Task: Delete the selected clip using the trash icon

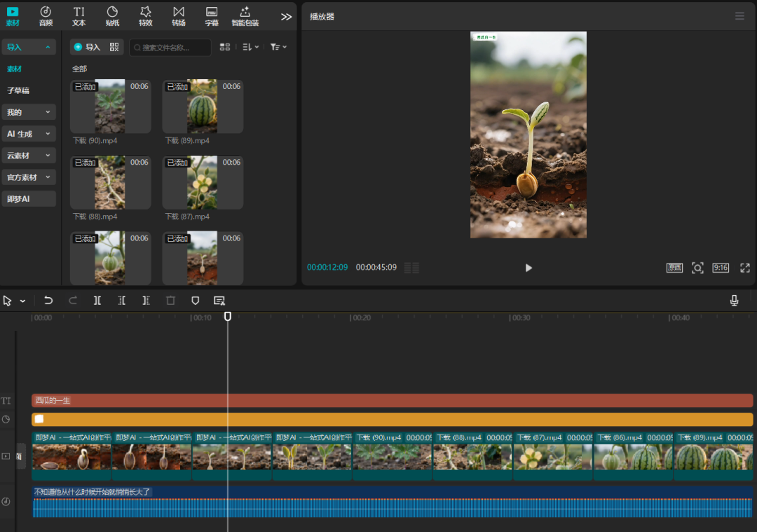Action: pos(170,300)
